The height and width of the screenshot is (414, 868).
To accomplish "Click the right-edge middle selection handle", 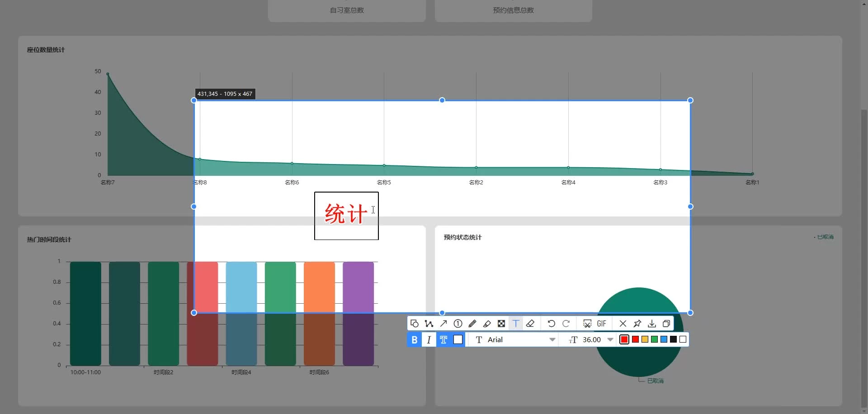I will point(690,207).
